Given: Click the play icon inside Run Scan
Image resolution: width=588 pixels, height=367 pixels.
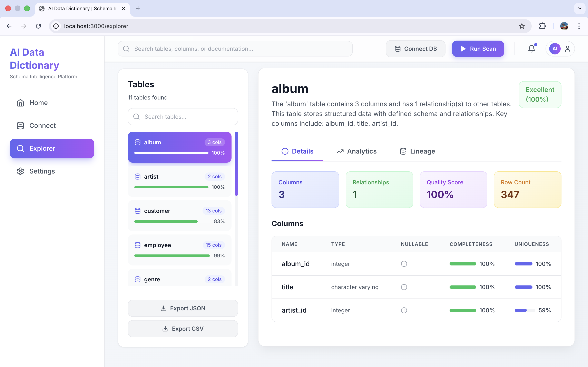Looking at the screenshot, I should coord(463,49).
